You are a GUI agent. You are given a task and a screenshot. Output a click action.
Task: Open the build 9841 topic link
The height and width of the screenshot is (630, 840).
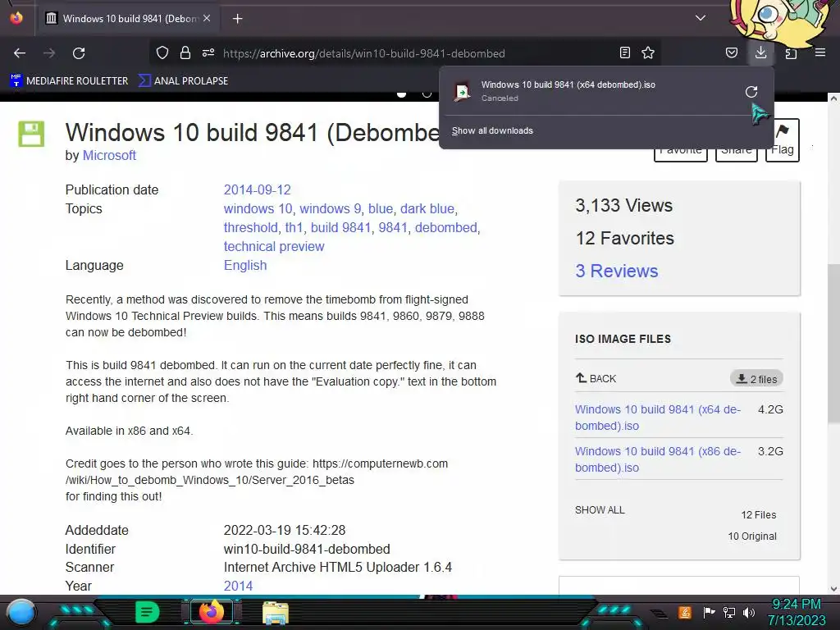(x=340, y=228)
